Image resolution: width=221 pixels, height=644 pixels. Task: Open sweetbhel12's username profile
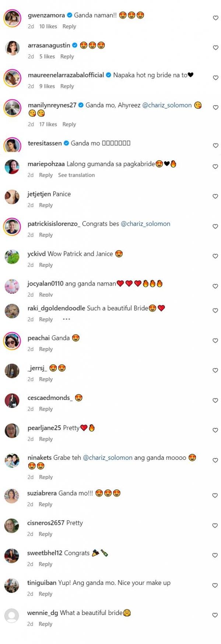pyautogui.click(x=42, y=553)
